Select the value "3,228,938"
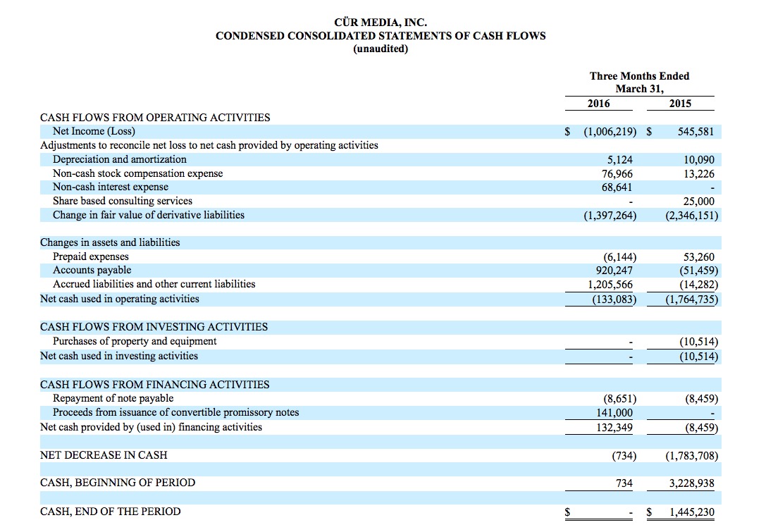The height and width of the screenshot is (532, 773). [692, 483]
